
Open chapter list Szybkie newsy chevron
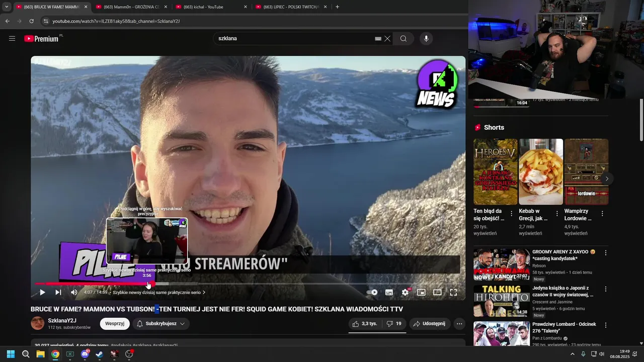204,292
